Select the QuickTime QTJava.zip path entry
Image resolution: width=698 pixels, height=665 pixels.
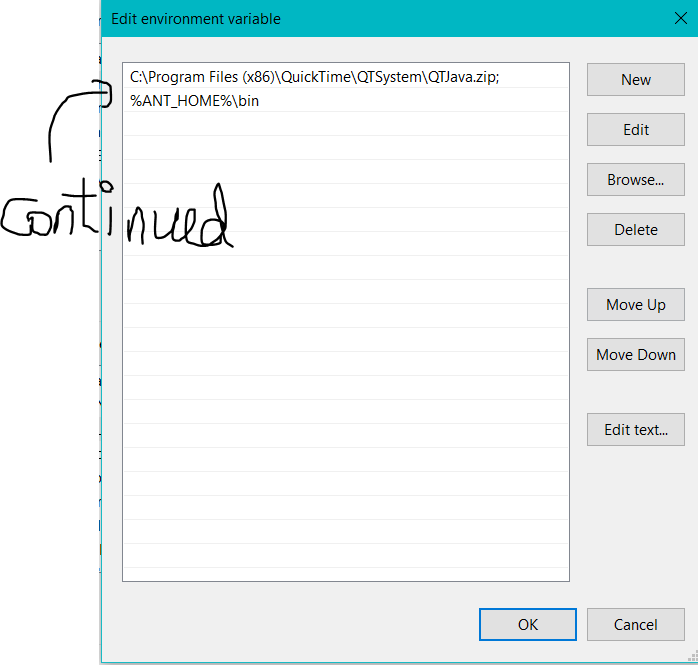tap(346, 77)
